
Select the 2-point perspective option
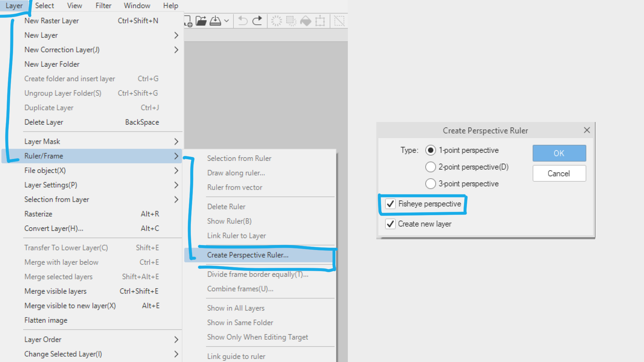tap(430, 167)
